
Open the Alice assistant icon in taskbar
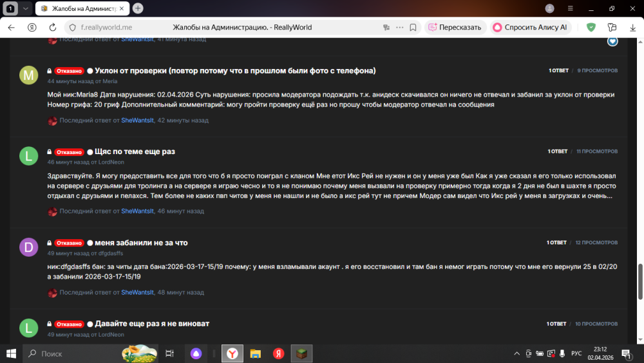tap(196, 353)
